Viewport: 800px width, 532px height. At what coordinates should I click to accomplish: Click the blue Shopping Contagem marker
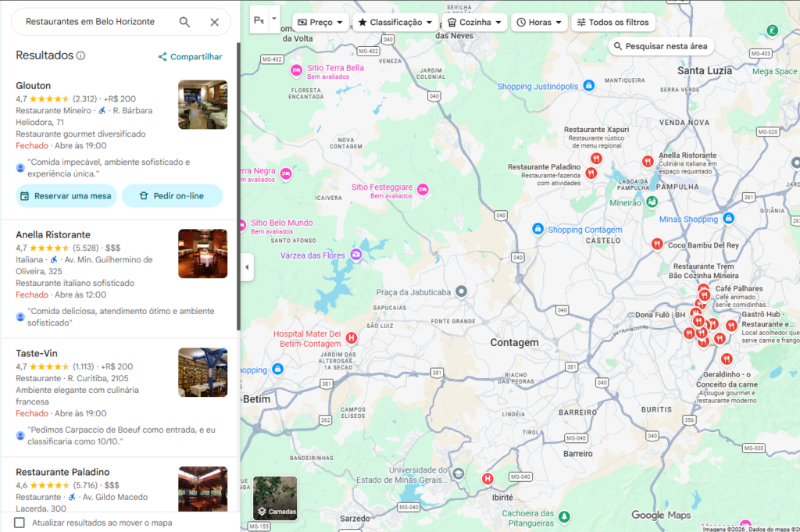537,229
